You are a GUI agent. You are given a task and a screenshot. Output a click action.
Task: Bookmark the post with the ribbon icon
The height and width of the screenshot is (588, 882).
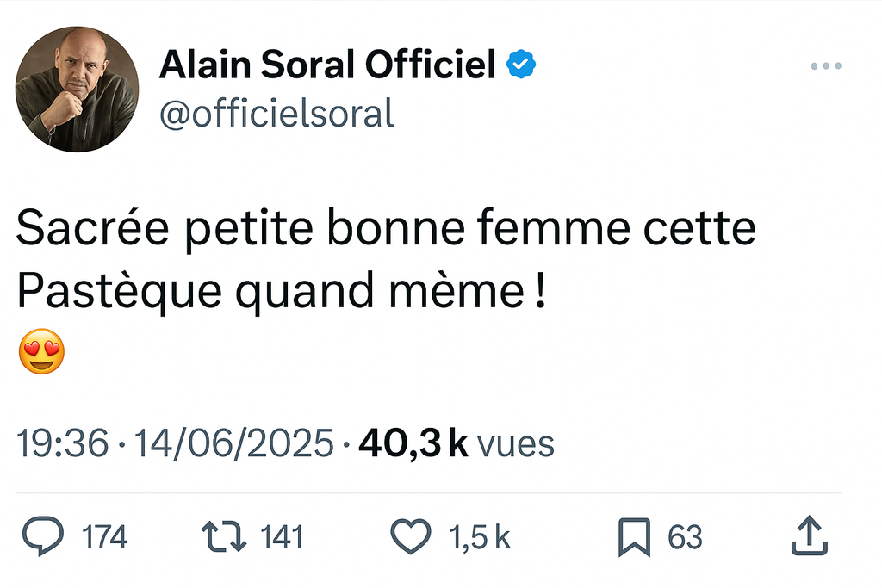[634, 538]
